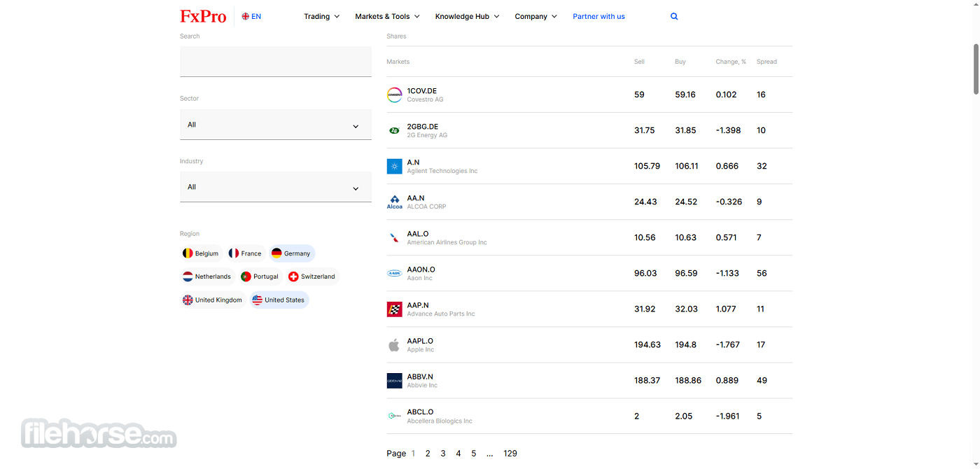
Task: Click the Markets column header
Action: click(398, 62)
